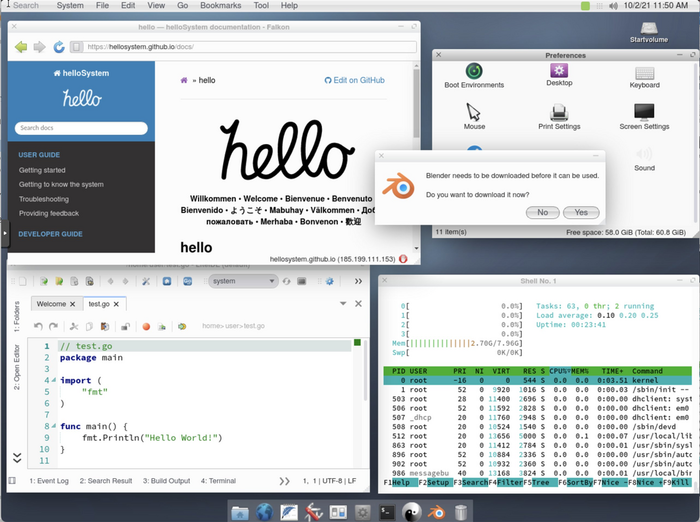Follow the 'Edit on GitHub' link

pyautogui.click(x=356, y=80)
